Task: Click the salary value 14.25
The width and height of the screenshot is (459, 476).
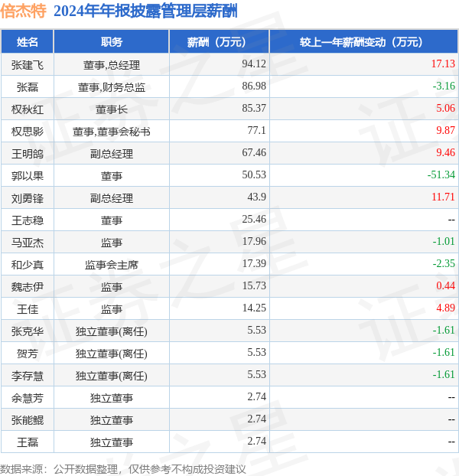Action: tap(254, 308)
